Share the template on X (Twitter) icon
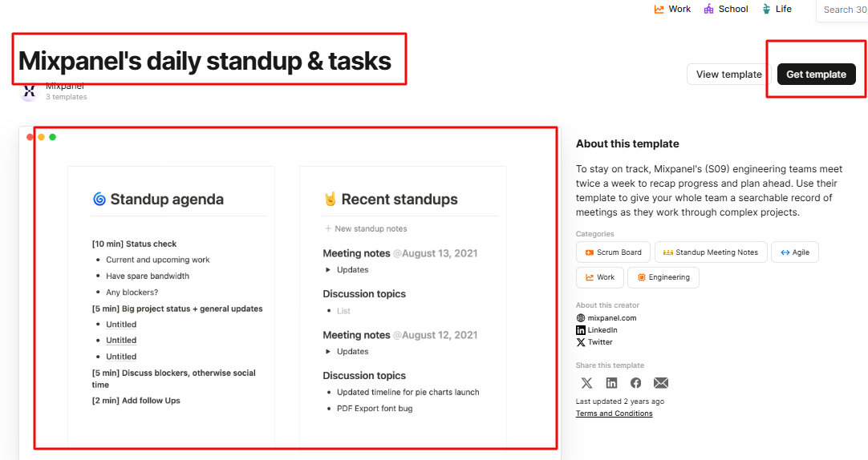The image size is (868, 460). tap(586, 382)
